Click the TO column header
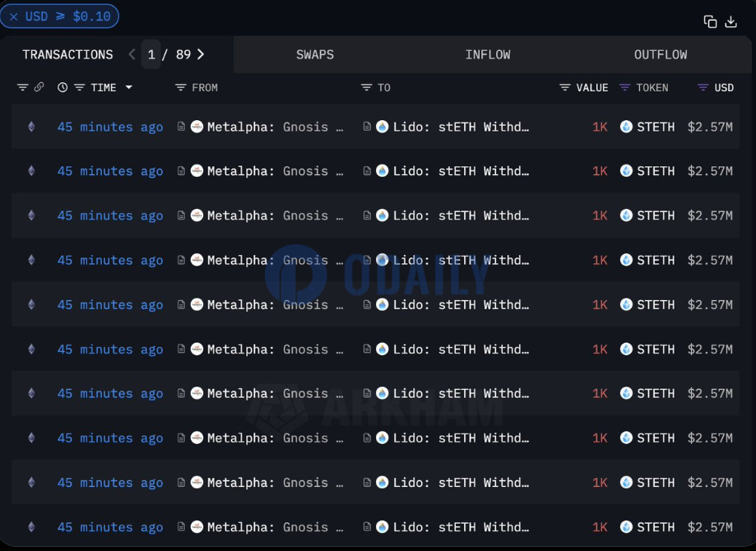The height and width of the screenshot is (551, 756). pos(384,88)
